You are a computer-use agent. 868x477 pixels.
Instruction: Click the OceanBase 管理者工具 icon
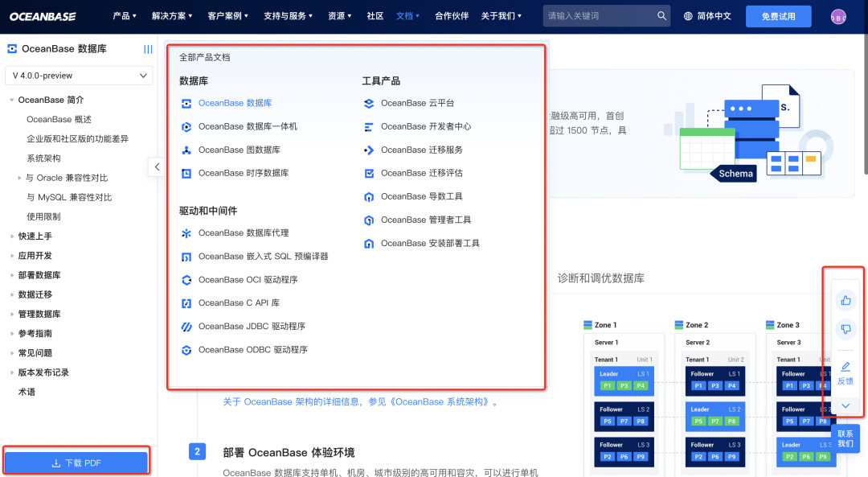(x=369, y=220)
